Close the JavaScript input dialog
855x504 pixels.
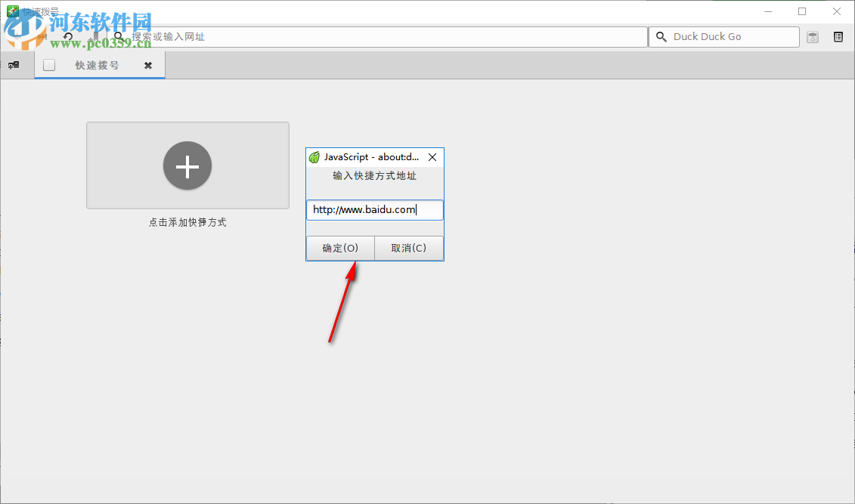coord(432,157)
